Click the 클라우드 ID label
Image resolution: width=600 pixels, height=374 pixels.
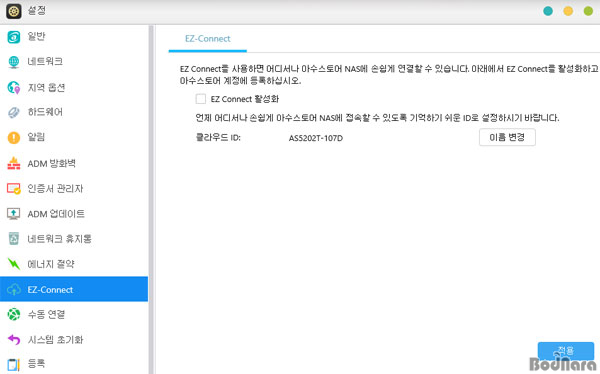(218, 137)
